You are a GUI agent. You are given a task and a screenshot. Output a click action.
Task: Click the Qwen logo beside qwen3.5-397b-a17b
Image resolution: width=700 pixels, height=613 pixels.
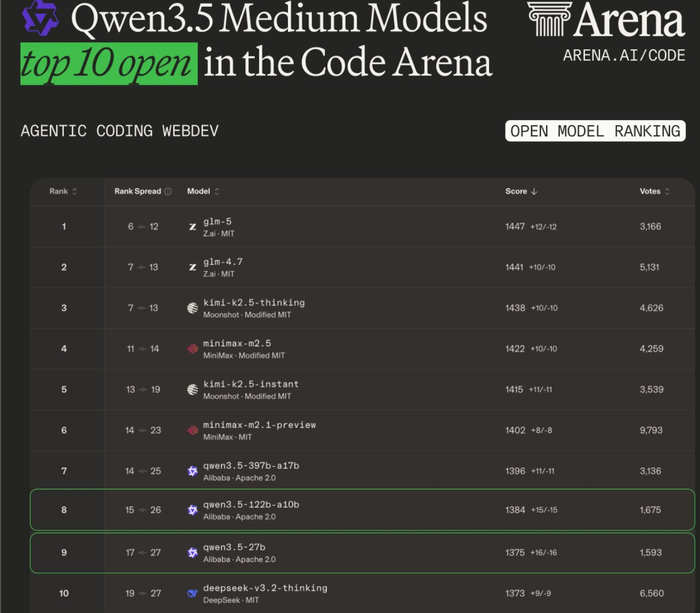[193, 470]
